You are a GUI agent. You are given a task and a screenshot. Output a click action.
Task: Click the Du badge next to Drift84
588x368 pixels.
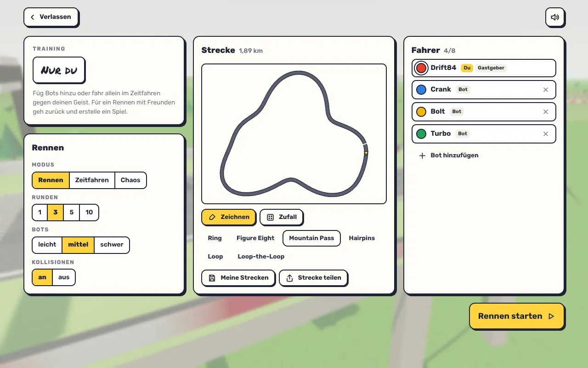point(467,68)
